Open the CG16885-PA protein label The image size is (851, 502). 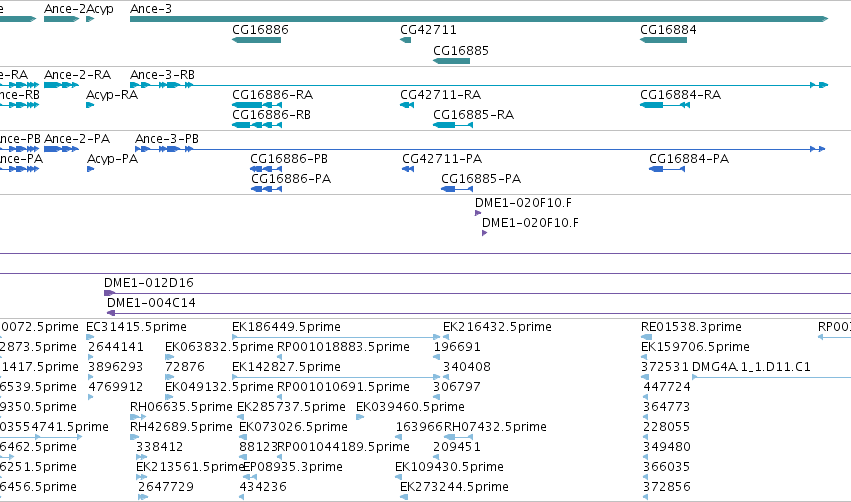click(481, 179)
